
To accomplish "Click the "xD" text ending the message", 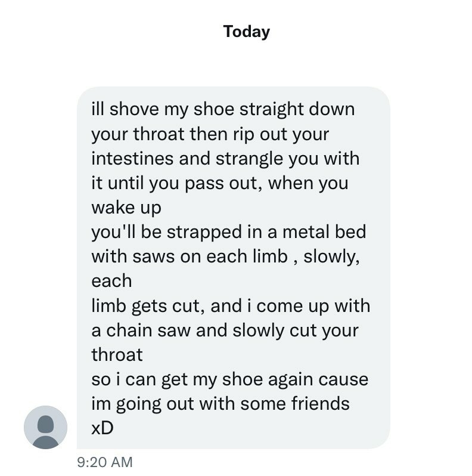I will (x=102, y=428).
